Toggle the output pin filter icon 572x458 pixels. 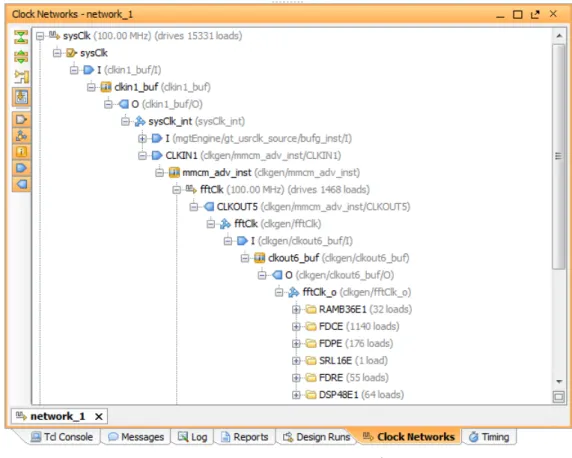click(x=21, y=184)
